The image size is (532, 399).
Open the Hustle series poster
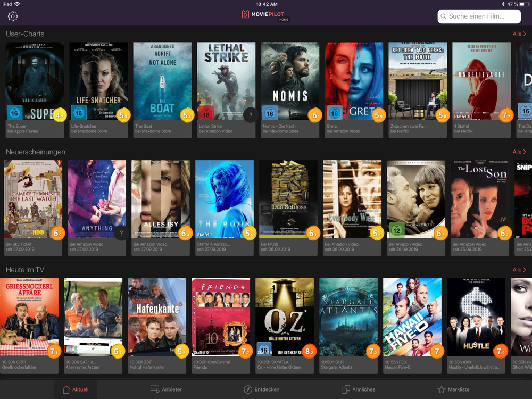click(476, 317)
